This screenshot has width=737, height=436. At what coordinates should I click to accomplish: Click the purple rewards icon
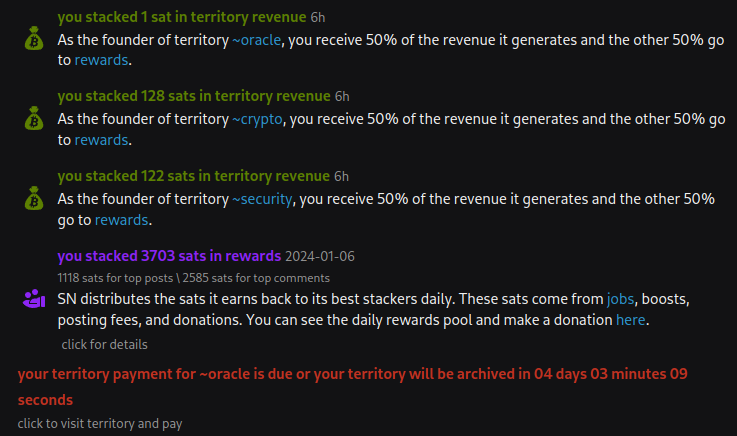coord(33,298)
